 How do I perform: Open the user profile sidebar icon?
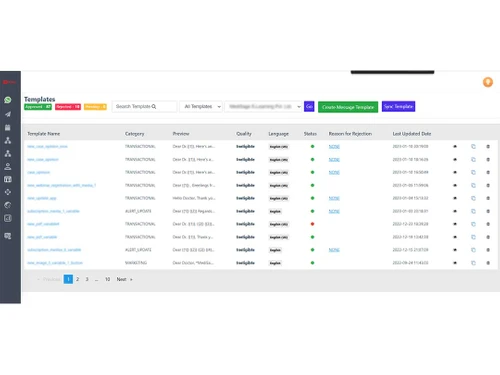(x=8, y=166)
